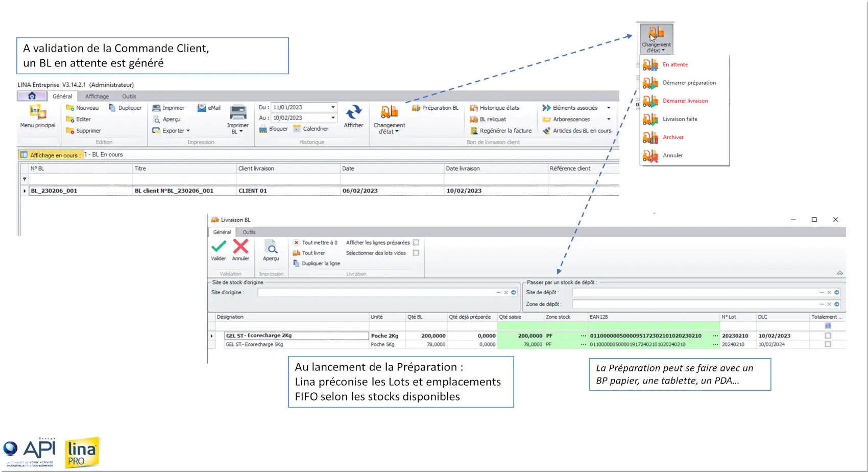Click Zone stock ellipsis for Ecorecharge 5Kg
Screen dimensions: 868x472
tap(583, 344)
